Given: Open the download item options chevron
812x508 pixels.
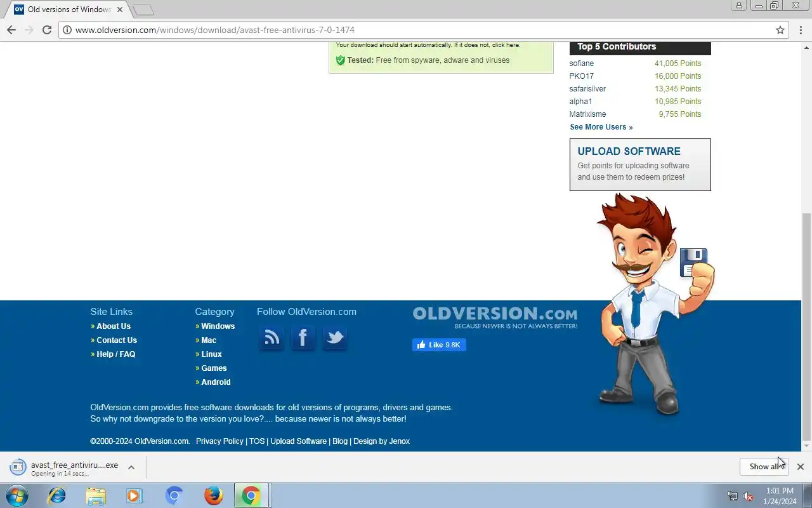Looking at the screenshot, I should 131,467.
